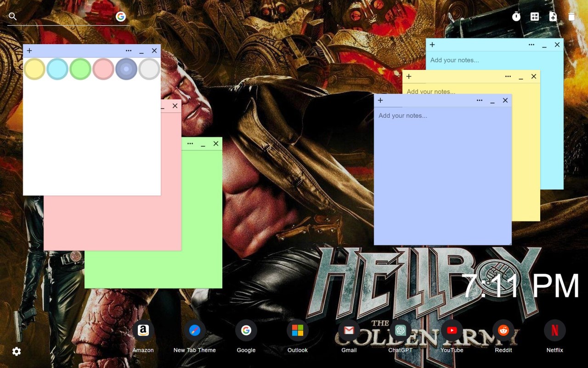Open the Reddit shortcut
Viewport: 588px width, 368px height.
tap(503, 330)
